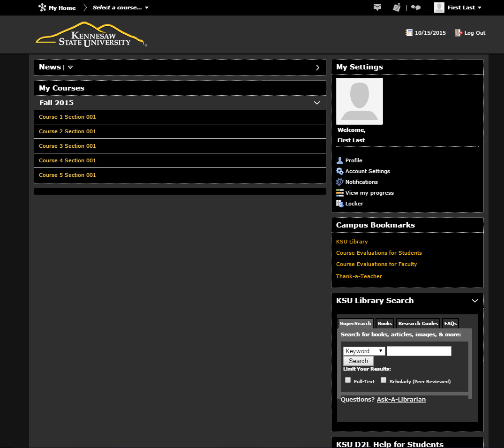The height and width of the screenshot is (448, 504).
Task: Click inside the library search text field
Action: 419,350
